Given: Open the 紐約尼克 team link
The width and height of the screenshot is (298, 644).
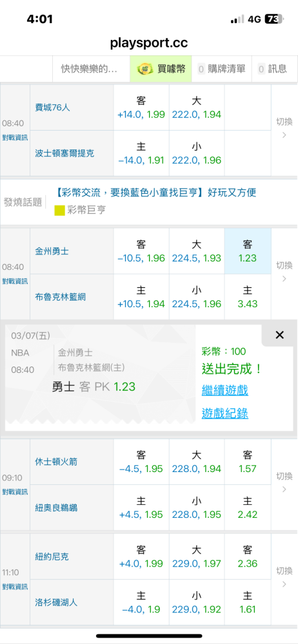Looking at the screenshot, I should click(x=52, y=557).
